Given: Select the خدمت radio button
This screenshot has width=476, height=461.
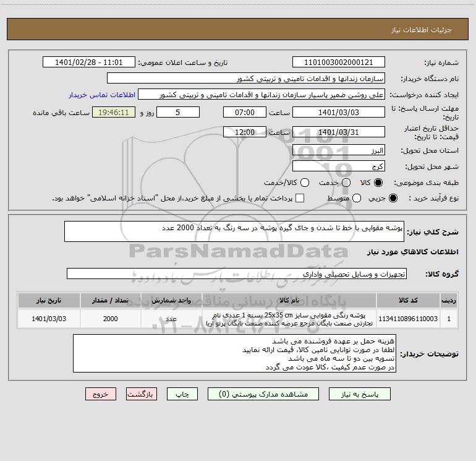Looking at the screenshot, I should point(346,183).
